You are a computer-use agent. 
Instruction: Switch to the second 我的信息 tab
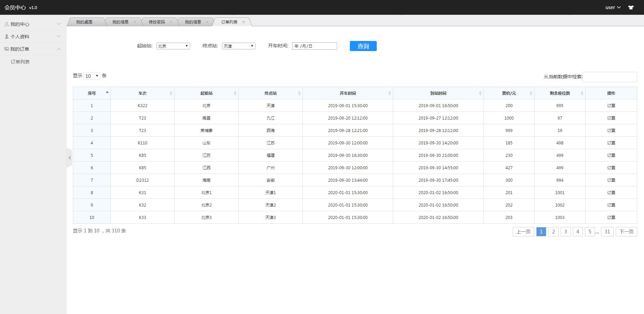(193, 22)
